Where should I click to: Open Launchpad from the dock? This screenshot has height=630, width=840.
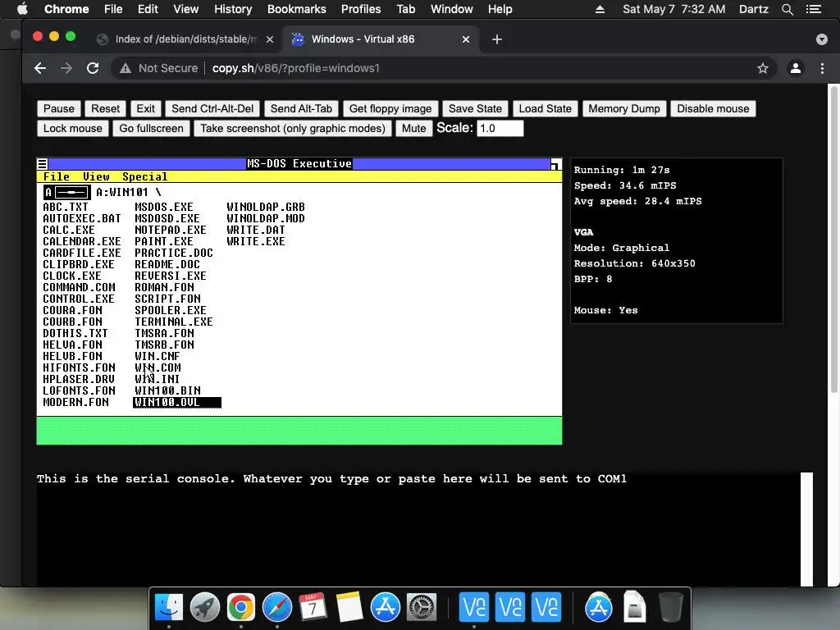tap(204, 607)
